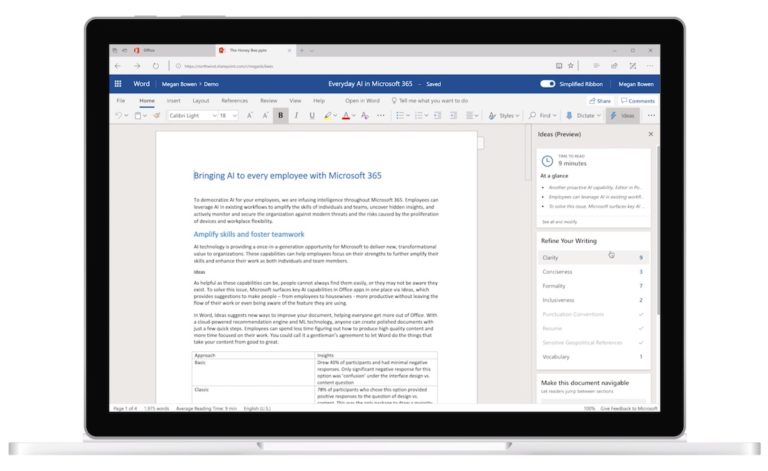Turn off the Simplified Ribbon toggle
The width and height of the screenshot is (768, 471).
pyautogui.click(x=548, y=84)
